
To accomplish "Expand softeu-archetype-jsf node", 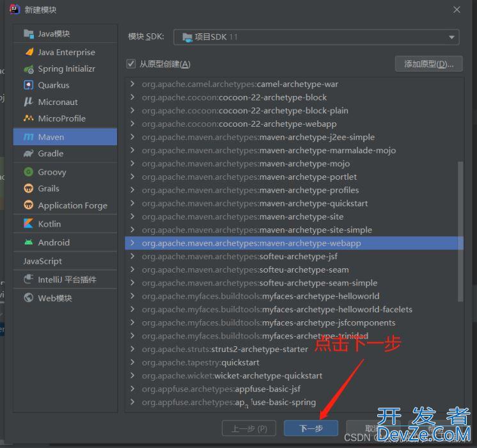I will [132, 256].
